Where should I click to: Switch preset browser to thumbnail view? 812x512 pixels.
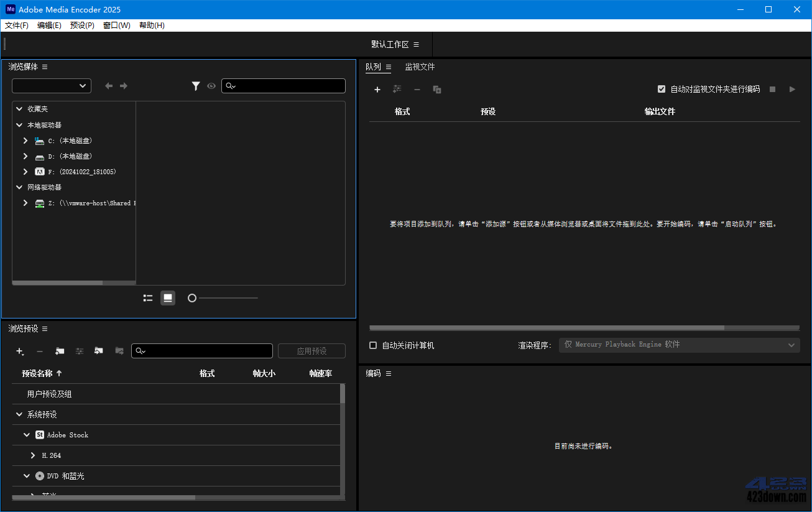point(168,297)
